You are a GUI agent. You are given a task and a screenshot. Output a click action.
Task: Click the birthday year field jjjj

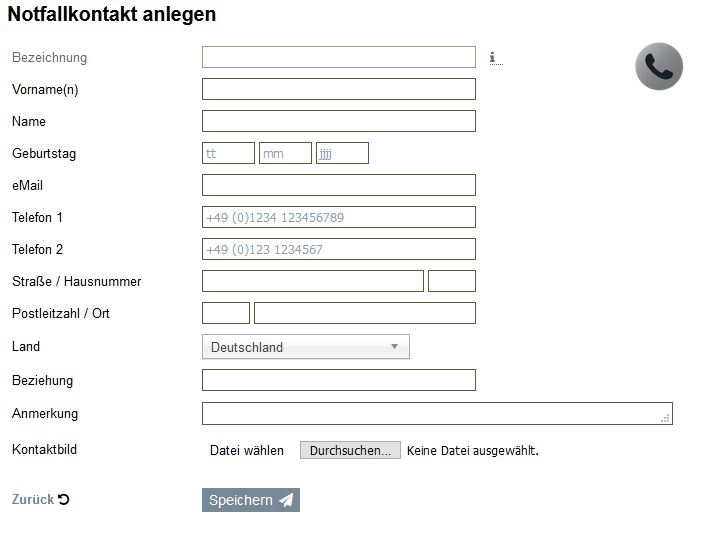click(342, 153)
